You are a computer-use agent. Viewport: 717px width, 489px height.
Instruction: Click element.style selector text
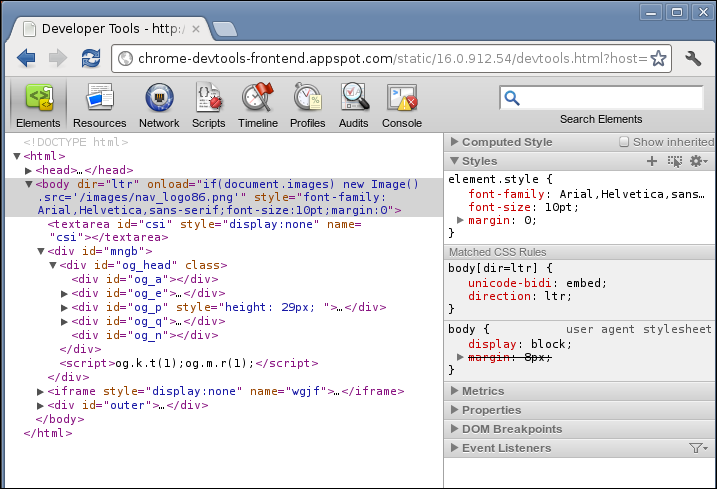pos(493,179)
